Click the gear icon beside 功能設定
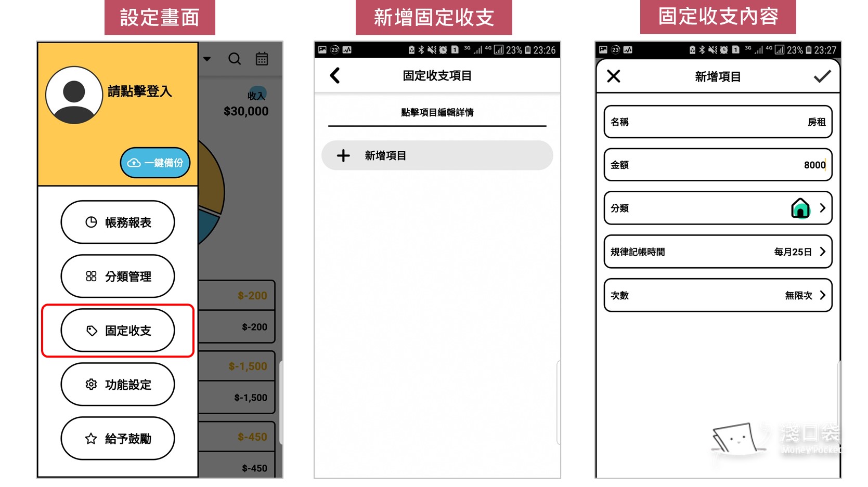This screenshot has height=487, width=868. [91, 384]
